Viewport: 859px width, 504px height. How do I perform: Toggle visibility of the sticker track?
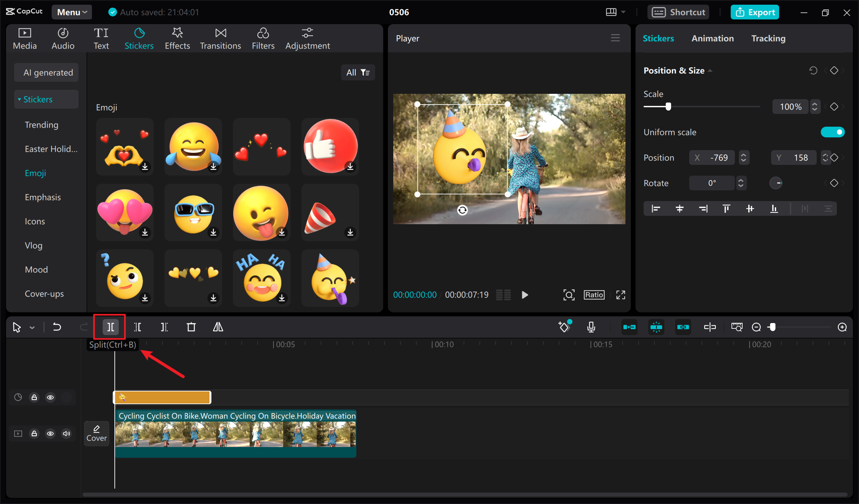tap(50, 397)
